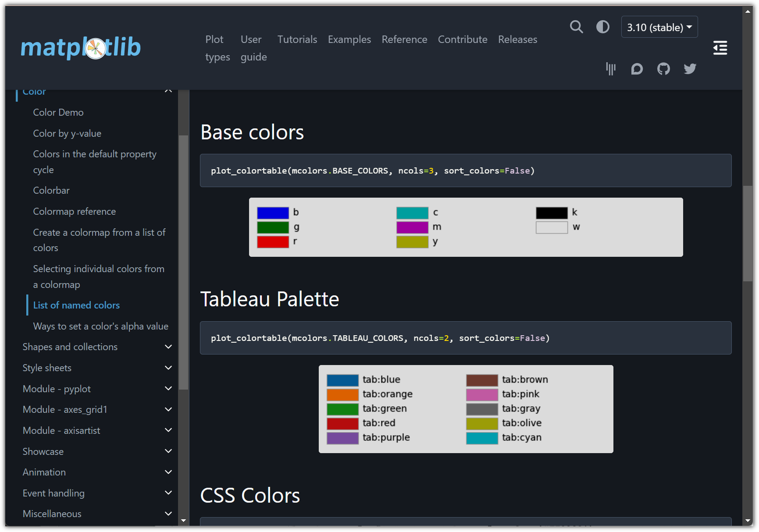Open the User guide menu item

click(x=253, y=48)
